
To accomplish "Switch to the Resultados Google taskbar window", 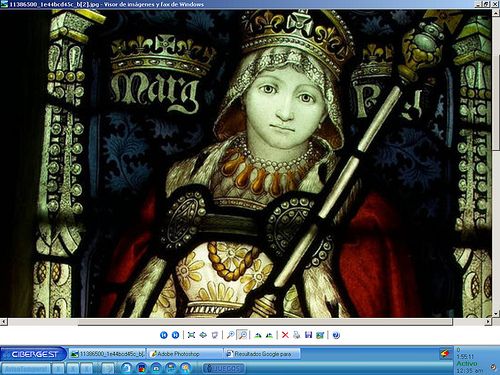I will [262, 354].
